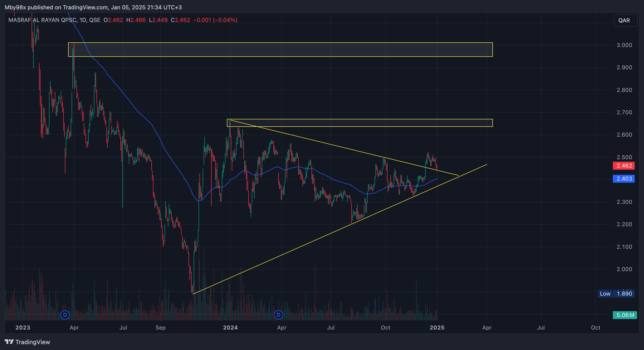644x350 pixels.
Task: Click the low price value L2.449
Action: [158, 20]
